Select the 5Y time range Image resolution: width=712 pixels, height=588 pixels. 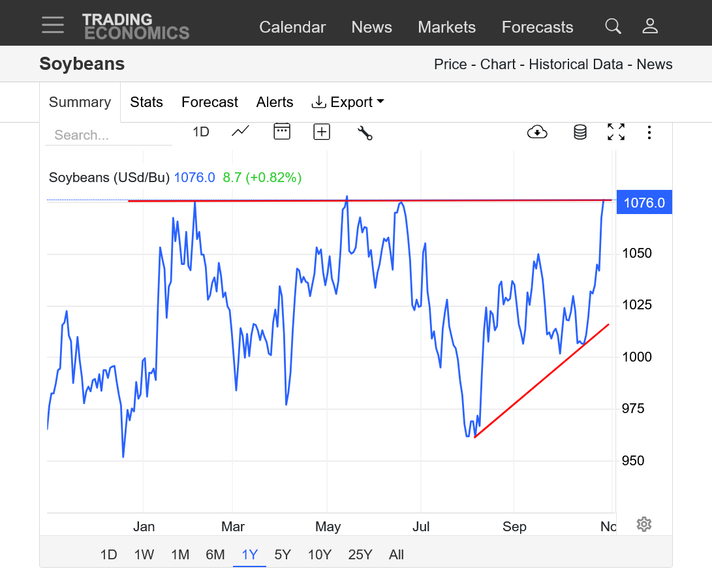click(x=283, y=555)
